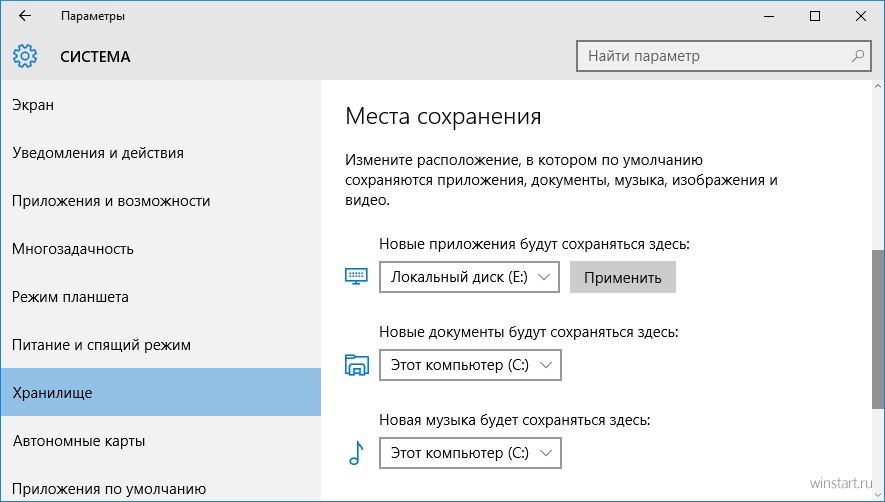Click the Settings gear icon
885x502 pixels.
pyautogui.click(x=25, y=56)
